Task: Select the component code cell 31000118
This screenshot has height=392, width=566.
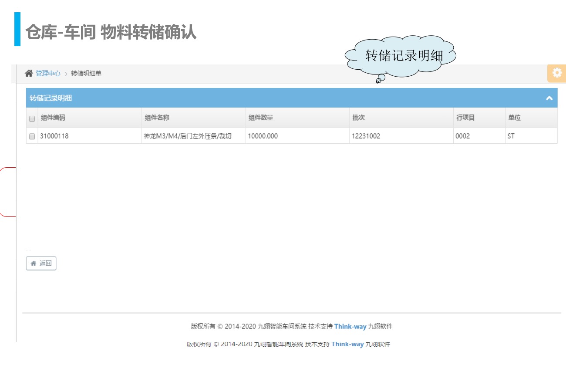Action: 54,136
